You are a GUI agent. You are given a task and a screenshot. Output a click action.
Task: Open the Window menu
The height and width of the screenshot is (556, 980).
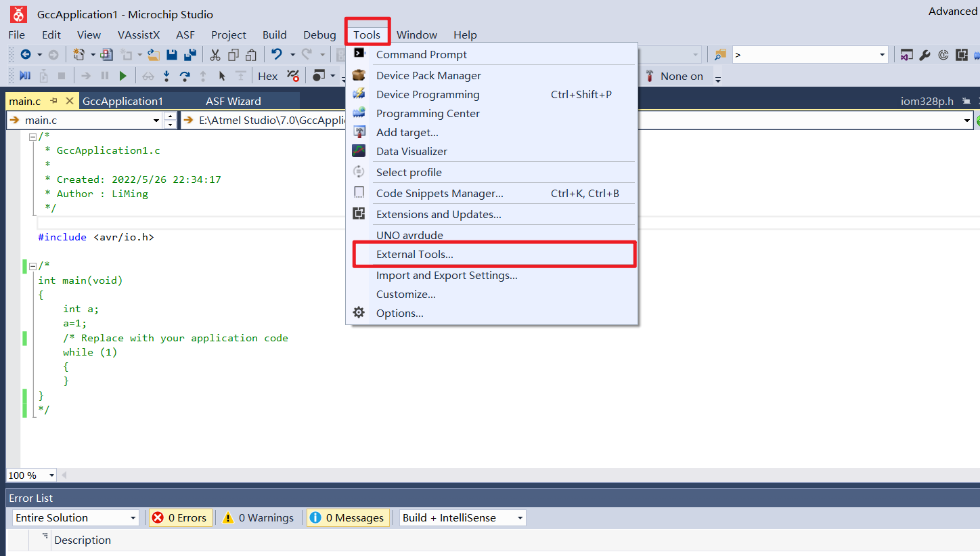tap(417, 35)
